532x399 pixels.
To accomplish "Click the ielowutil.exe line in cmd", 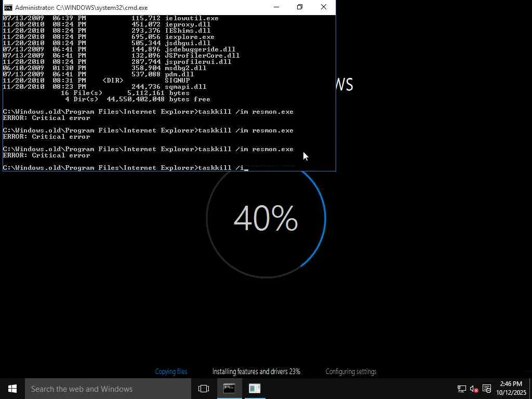I will point(111,18).
